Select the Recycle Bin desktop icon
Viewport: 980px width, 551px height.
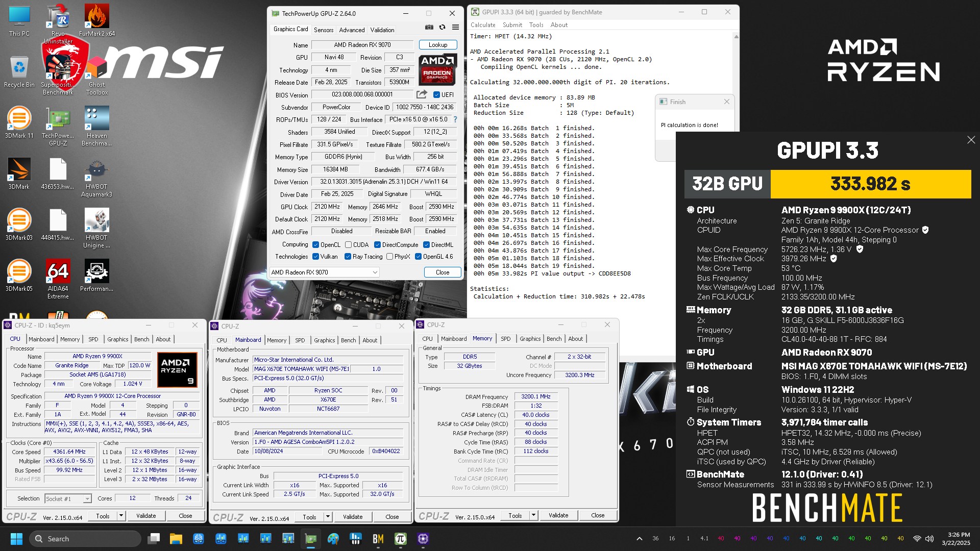19,72
